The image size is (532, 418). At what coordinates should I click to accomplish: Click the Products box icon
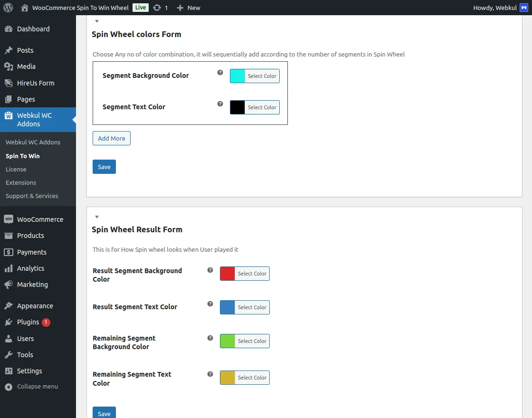pyautogui.click(x=9, y=236)
